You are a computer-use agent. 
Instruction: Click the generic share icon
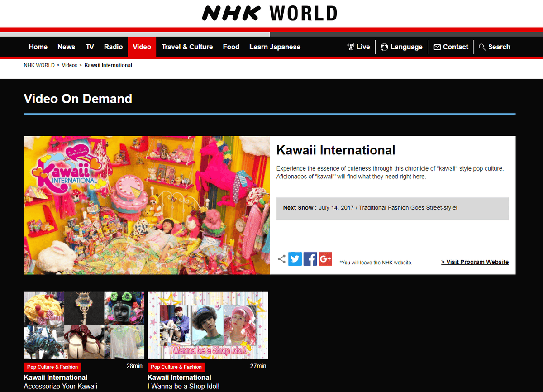(x=281, y=259)
